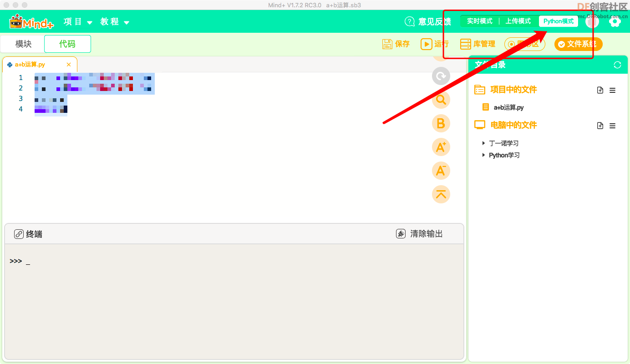
Task: Switch to the 模块 tab
Action: pos(23,44)
